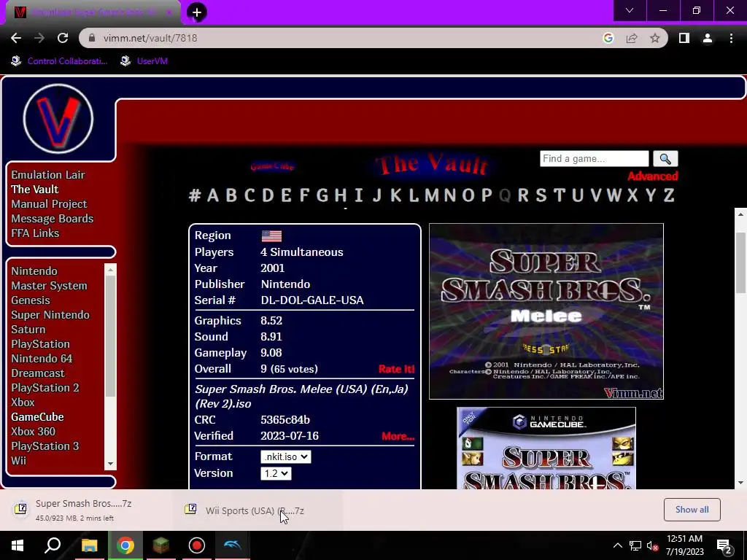Open Dolphin emulator icon in taskbar

coord(233,545)
